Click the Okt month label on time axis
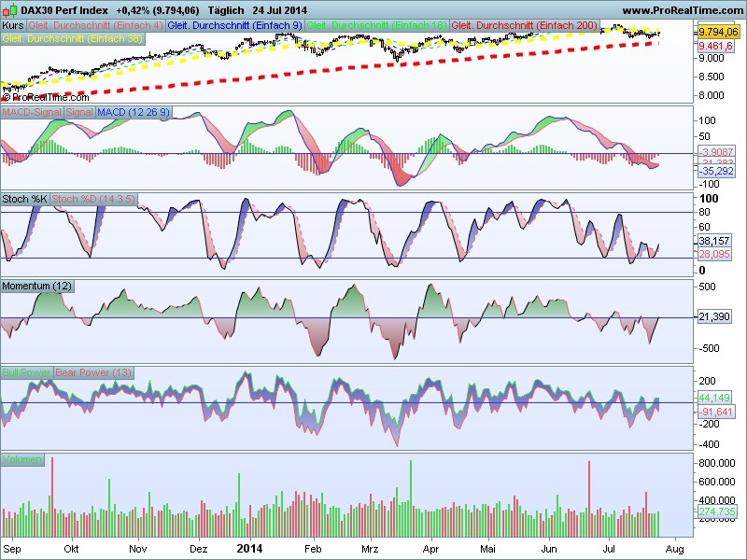This screenshot has height=560, width=747. [71, 549]
